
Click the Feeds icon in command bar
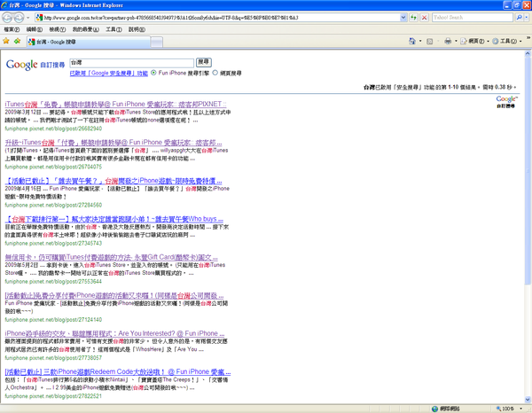coord(429,41)
